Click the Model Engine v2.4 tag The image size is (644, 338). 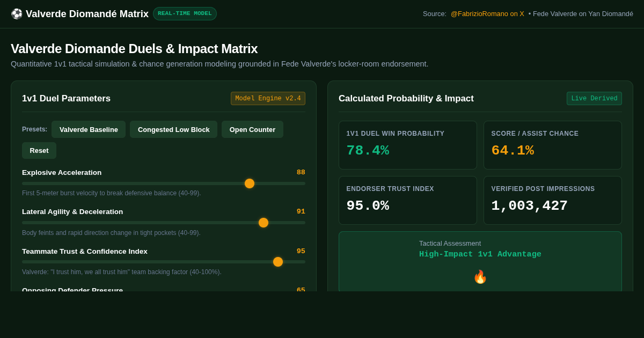268,99
